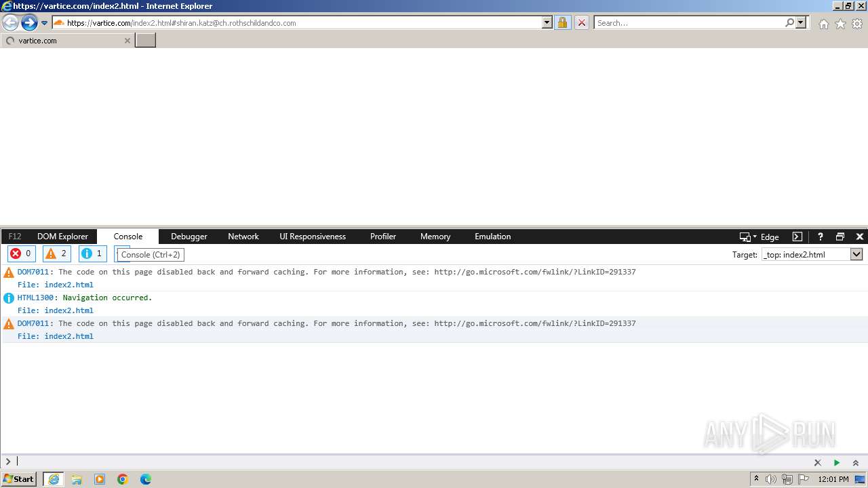Image resolution: width=868 pixels, height=488 pixels.
Task: Click the second DOM7011 warning message
Action: click(x=327, y=323)
